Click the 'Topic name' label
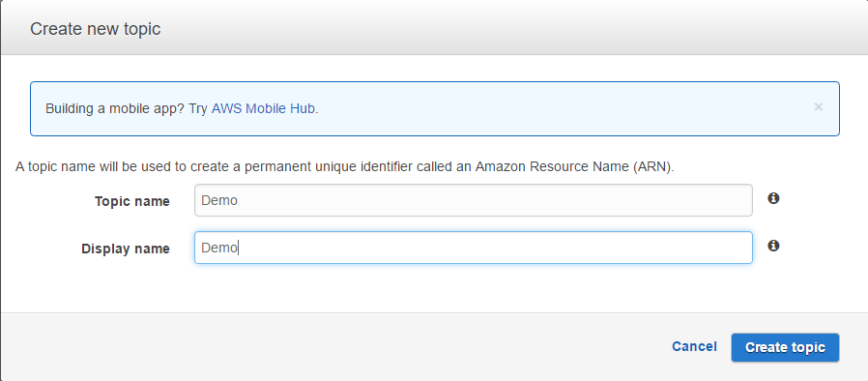Screen dimensions: 868x381 132,201
